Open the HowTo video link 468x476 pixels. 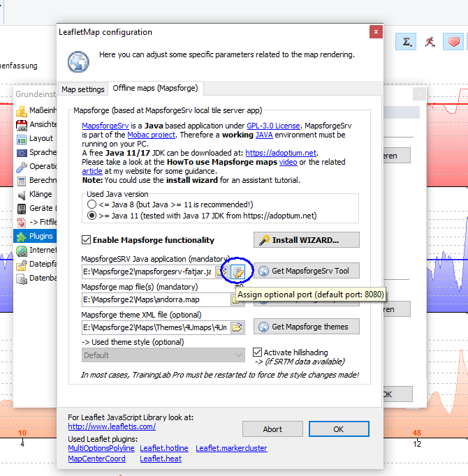click(x=288, y=162)
